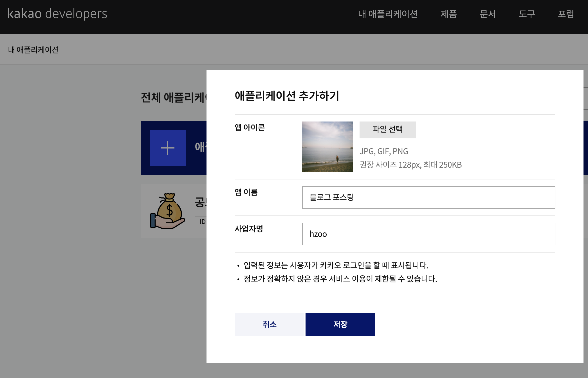Click the 앱 이름 label
The image size is (588, 378).
click(x=246, y=192)
